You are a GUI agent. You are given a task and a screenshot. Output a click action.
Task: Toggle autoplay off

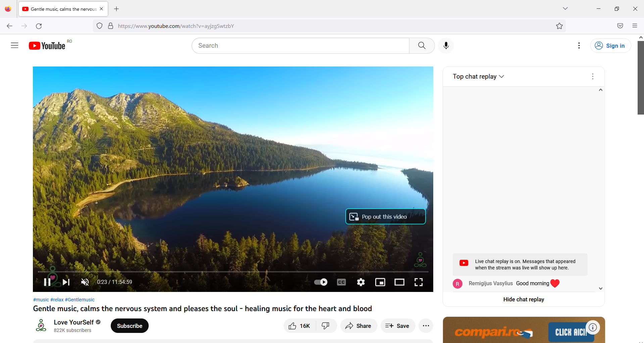pos(320,282)
